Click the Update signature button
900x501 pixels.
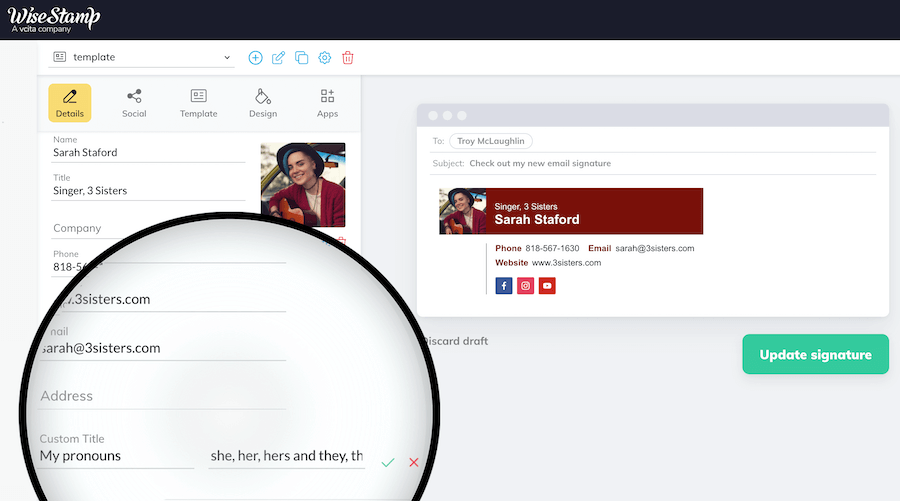816,355
